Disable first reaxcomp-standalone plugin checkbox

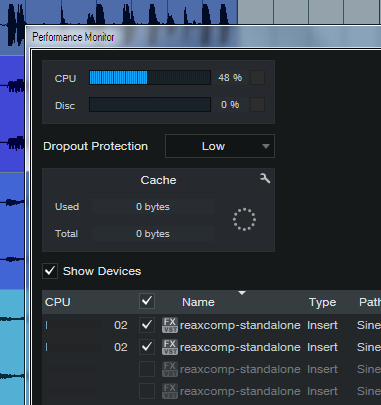point(147,325)
